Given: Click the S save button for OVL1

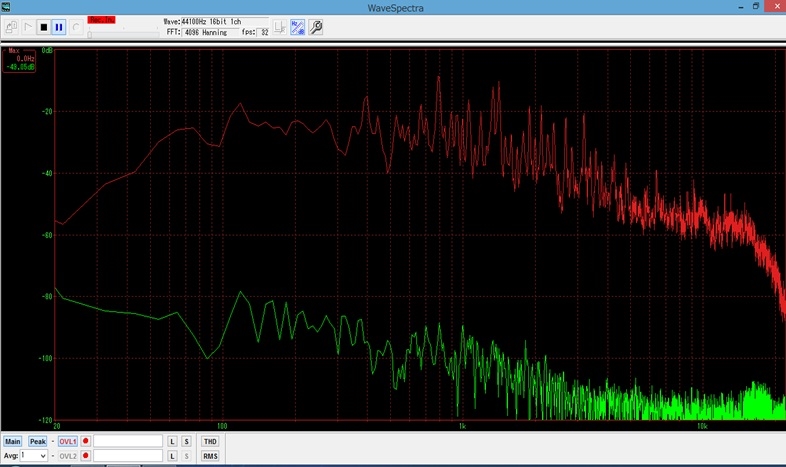Looking at the screenshot, I should (x=186, y=441).
